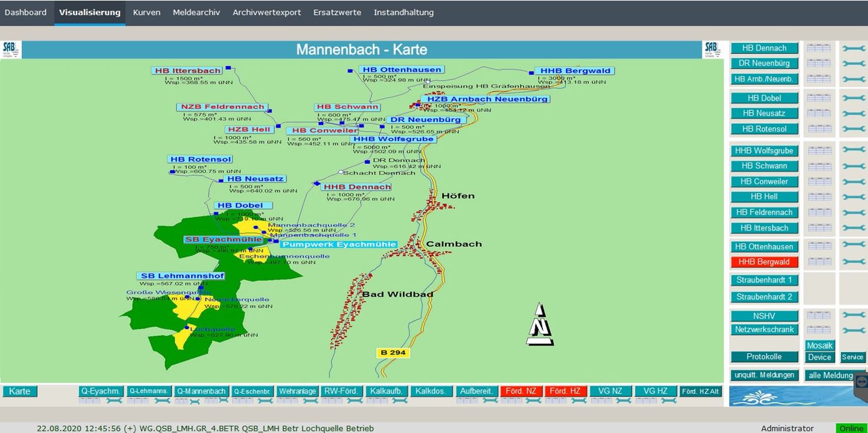Viewport: 868px width, 433px height.
Task: Click wrench icon next to HHB Wolfsgrube
Action: click(x=853, y=151)
